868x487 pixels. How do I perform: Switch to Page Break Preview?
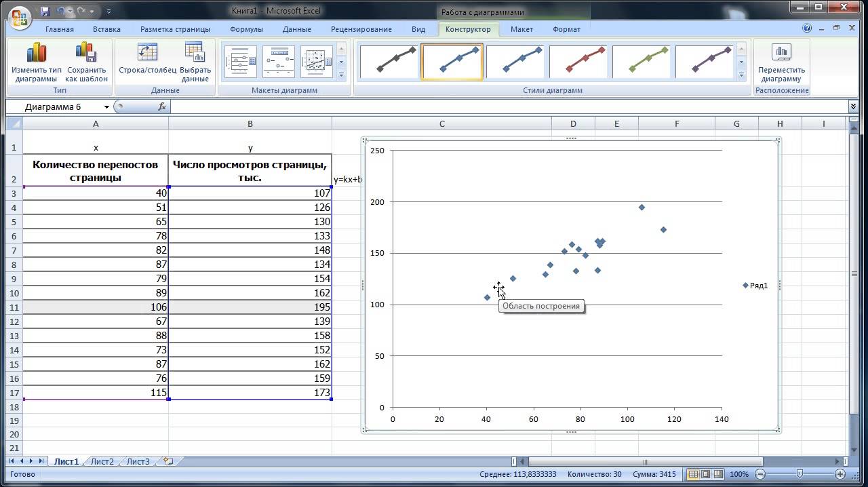pyautogui.click(x=718, y=474)
